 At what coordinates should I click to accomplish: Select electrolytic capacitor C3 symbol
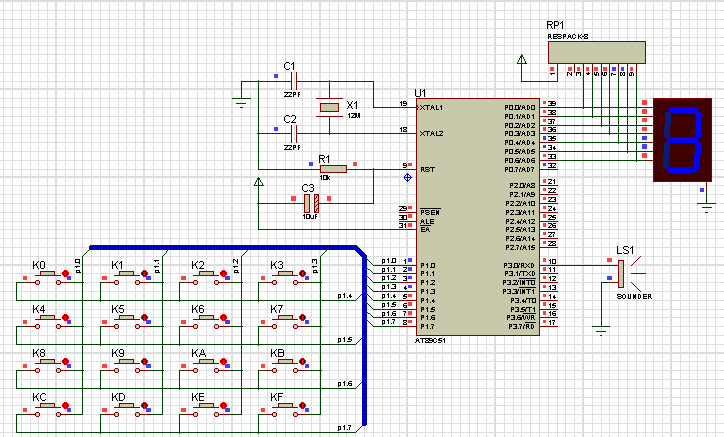312,203
